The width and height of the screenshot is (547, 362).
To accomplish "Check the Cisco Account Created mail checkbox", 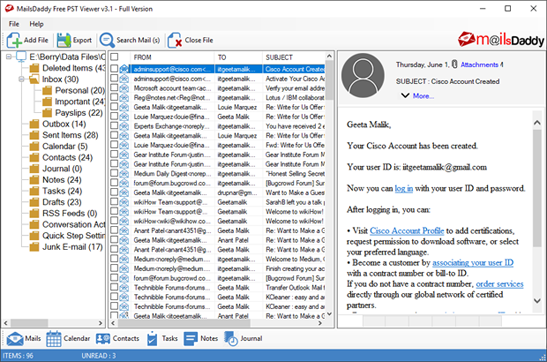I will coord(114,69).
